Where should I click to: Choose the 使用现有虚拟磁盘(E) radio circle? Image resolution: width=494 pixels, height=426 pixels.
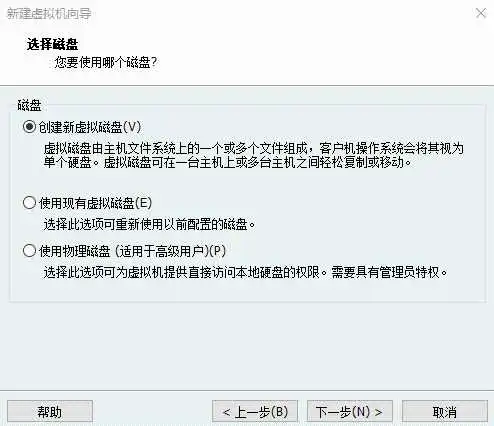(x=29, y=203)
